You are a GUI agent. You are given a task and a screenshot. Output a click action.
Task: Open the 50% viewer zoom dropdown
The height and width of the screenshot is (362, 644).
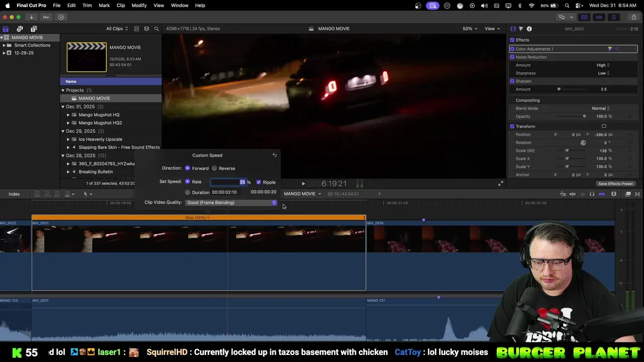tap(470, 29)
